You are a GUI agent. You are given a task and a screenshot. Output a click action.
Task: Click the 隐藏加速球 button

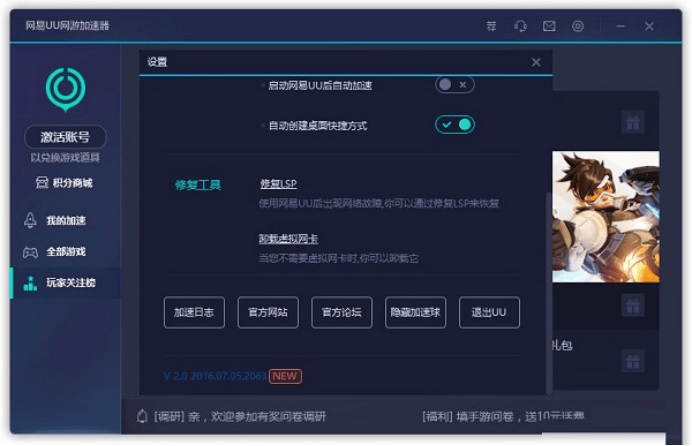coord(415,312)
